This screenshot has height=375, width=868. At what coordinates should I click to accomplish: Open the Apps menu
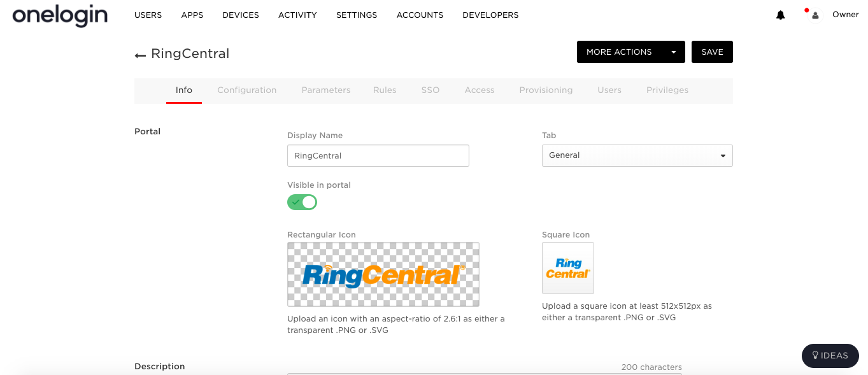point(192,15)
